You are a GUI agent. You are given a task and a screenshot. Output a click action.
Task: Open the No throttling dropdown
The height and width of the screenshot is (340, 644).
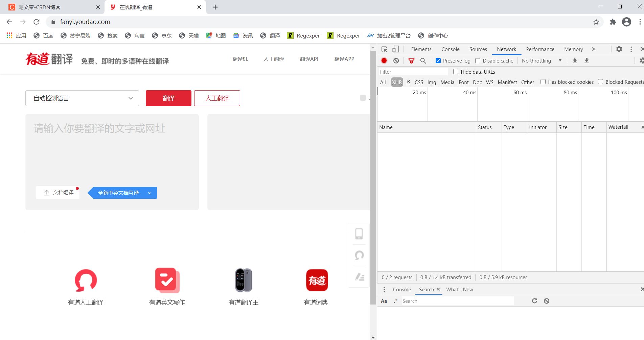point(540,60)
